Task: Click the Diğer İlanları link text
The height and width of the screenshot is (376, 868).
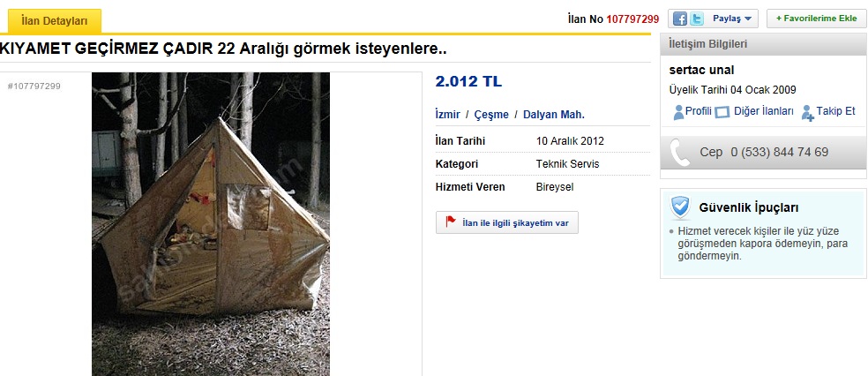Action: (764, 111)
